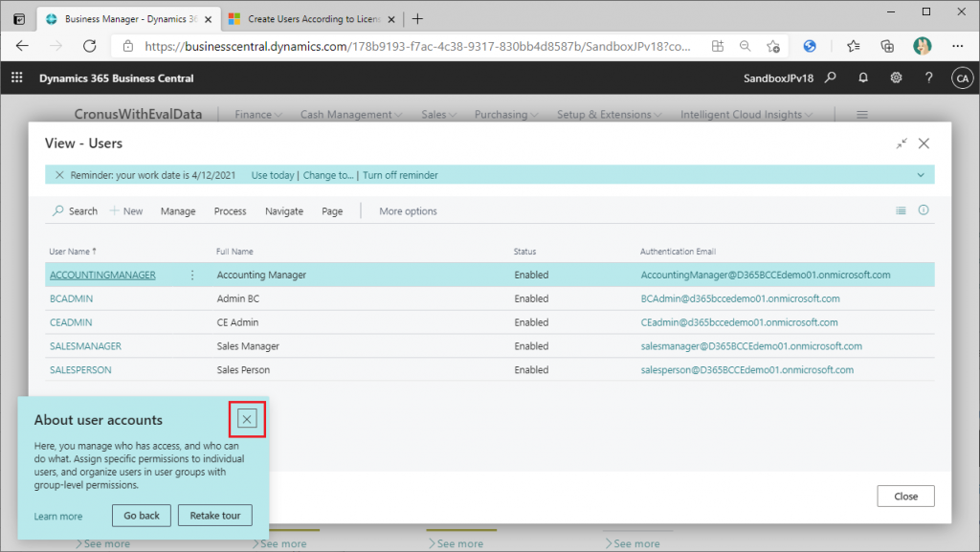This screenshot has height=552, width=980.
Task: Click Use today in the reminder bar
Action: click(273, 175)
